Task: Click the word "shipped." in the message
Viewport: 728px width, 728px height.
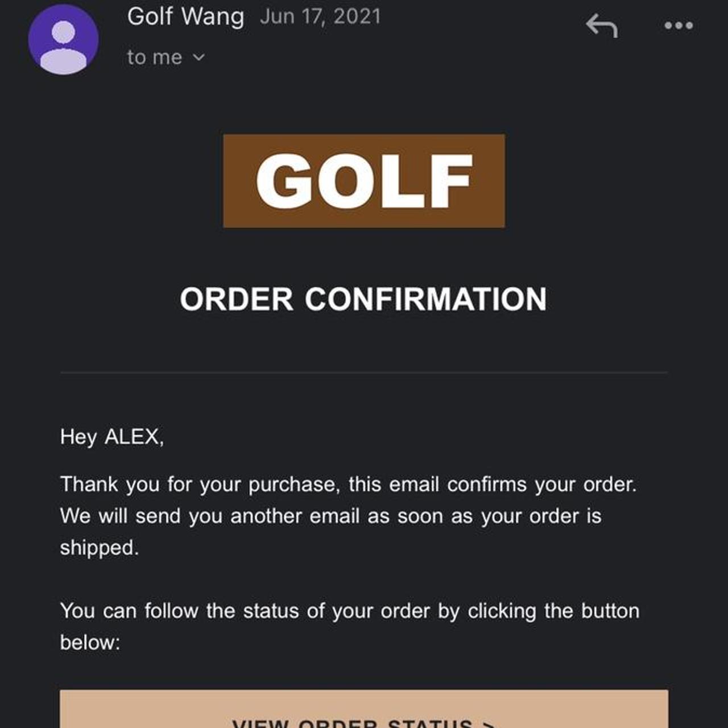Action: click(x=100, y=548)
